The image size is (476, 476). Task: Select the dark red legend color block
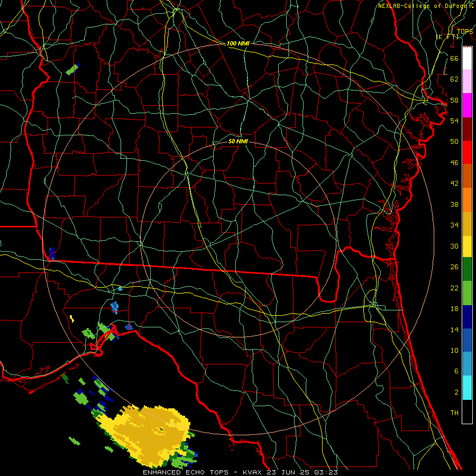coord(467,129)
